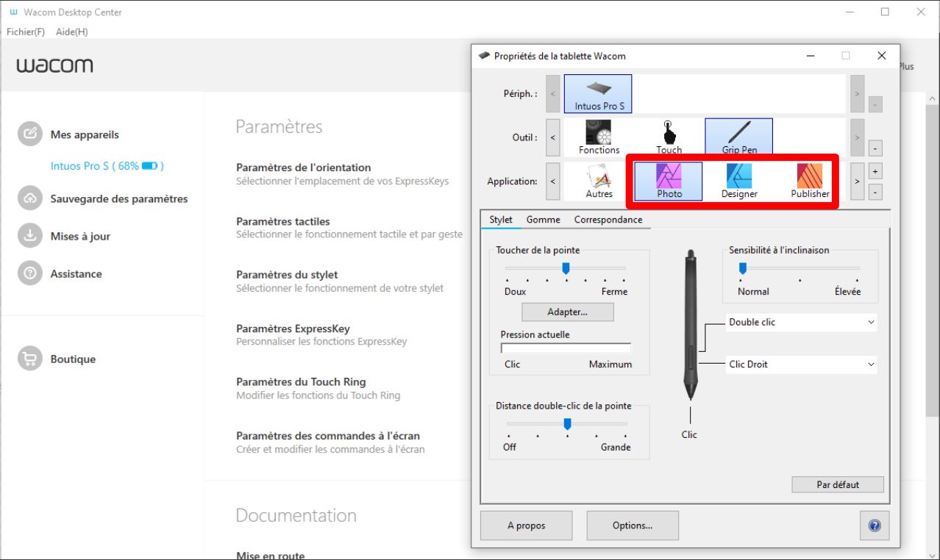Click the Sauvegarde des paramètres label
Image resolution: width=940 pixels, height=560 pixels.
119,198
